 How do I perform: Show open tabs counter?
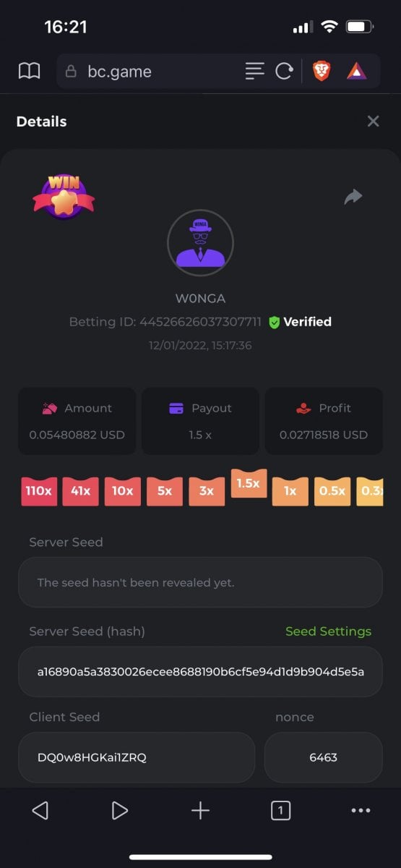point(280,811)
